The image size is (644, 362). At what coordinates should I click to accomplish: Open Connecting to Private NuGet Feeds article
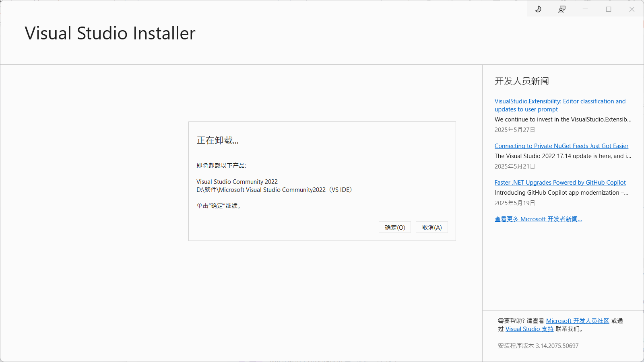[x=561, y=146]
